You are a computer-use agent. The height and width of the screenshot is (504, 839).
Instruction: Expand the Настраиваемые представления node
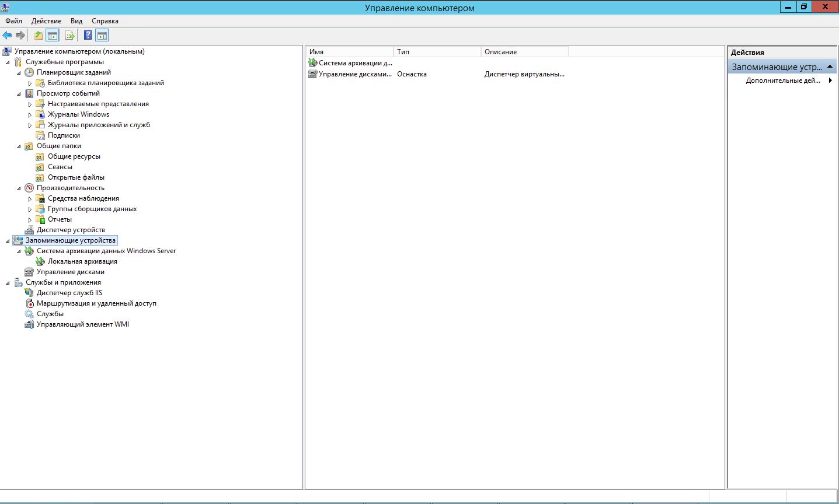30,104
